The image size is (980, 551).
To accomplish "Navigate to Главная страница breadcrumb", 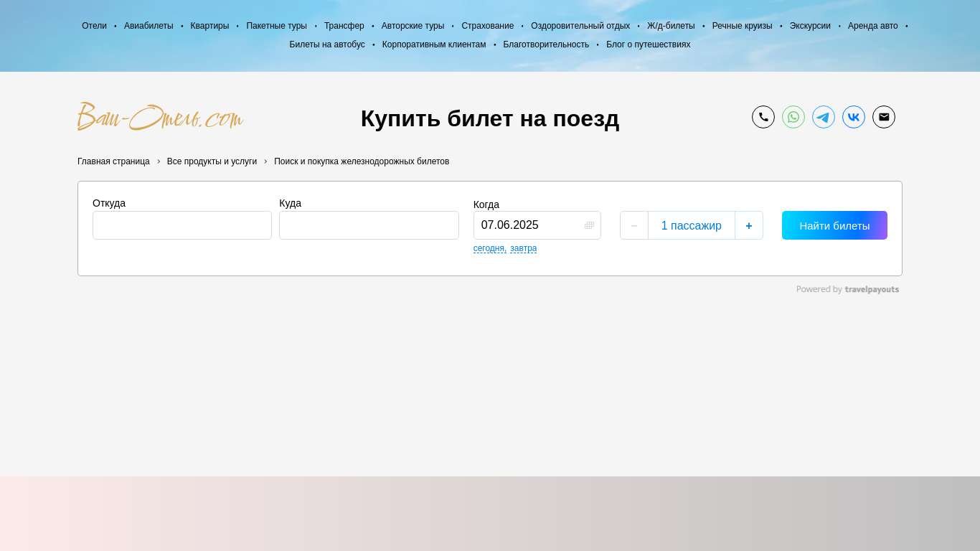I will point(113,161).
